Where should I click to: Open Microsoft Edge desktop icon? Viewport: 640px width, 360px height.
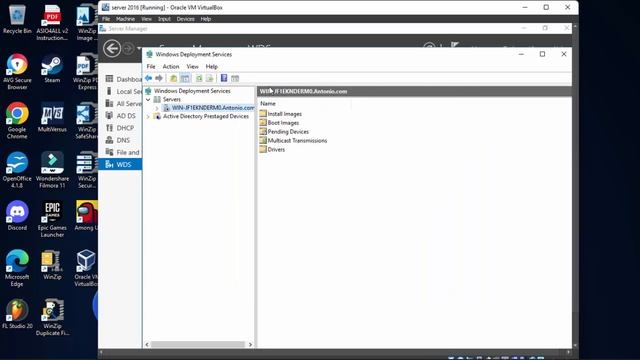coord(17,268)
